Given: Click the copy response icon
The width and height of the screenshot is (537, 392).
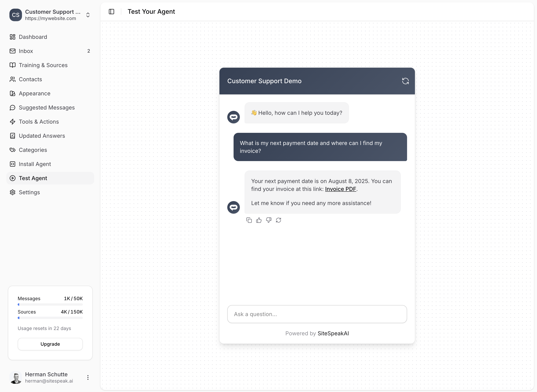Looking at the screenshot, I should coord(249,220).
